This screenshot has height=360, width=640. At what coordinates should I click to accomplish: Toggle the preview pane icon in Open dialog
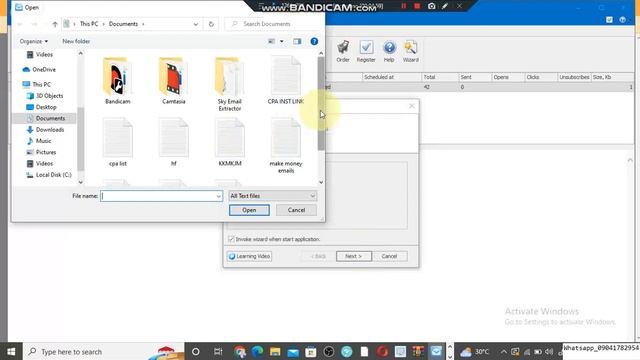click(297, 41)
